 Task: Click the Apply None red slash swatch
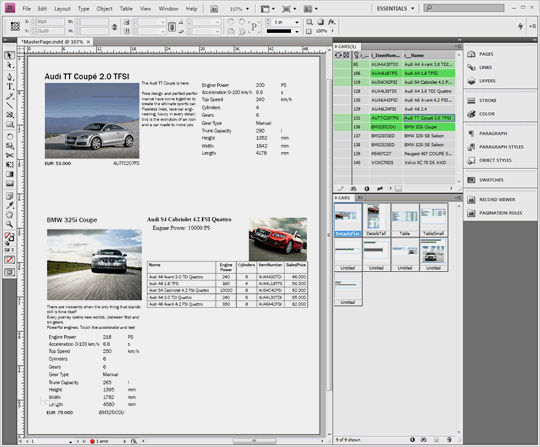(x=9, y=260)
